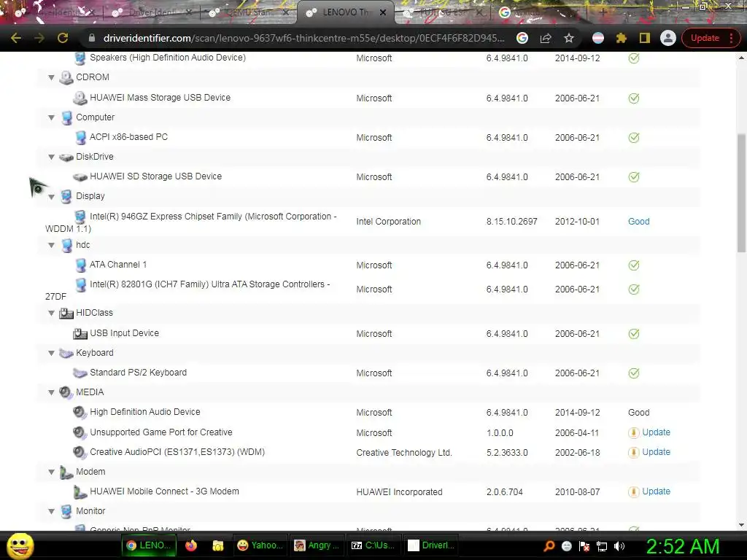Click the Good link for Intel 946GZ display driver

[638, 222]
